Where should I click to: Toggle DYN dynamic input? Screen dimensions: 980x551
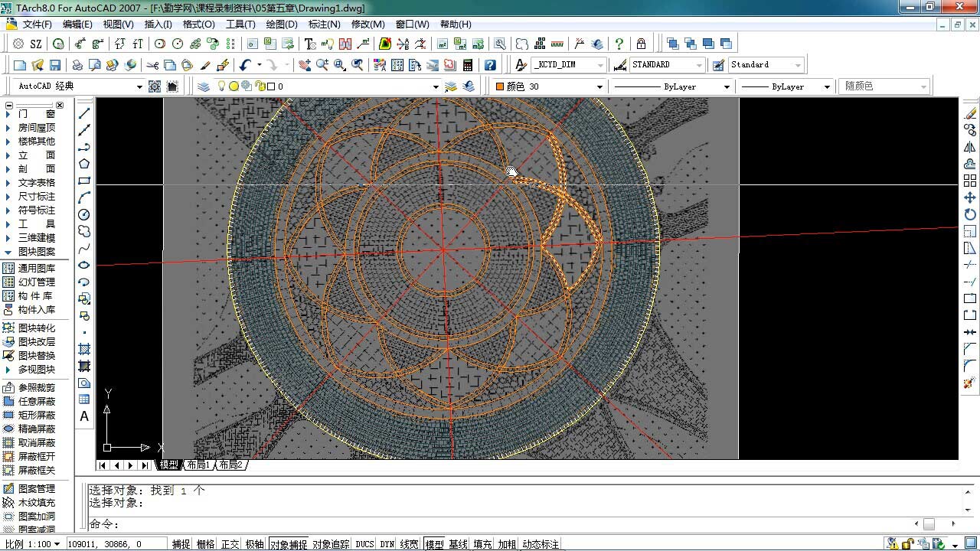click(387, 544)
